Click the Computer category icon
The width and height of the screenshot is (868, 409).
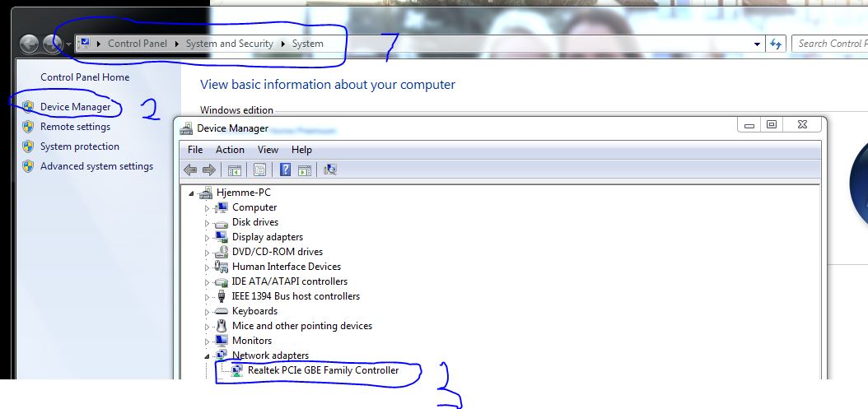click(x=221, y=207)
